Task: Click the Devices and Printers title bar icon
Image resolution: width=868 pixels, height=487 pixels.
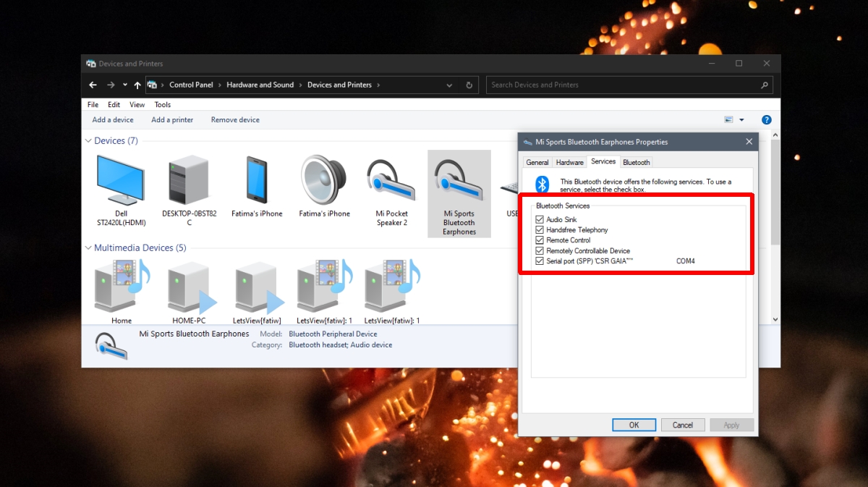Action: coord(91,64)
